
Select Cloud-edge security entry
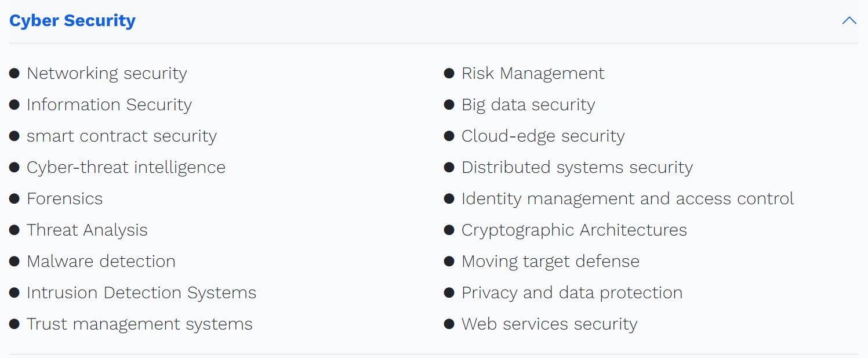click(x=543, y=136)
